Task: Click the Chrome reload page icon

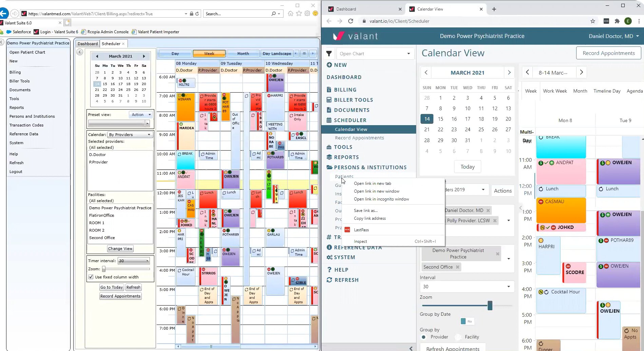Action: (351, 21)
